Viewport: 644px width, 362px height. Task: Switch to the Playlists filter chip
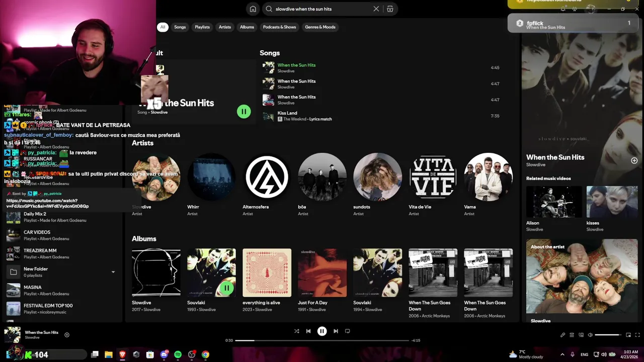pos(202,27)
